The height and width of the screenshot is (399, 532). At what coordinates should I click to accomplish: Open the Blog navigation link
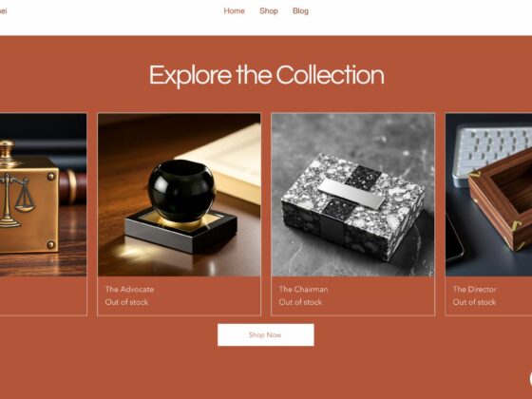tap(300, 10)
